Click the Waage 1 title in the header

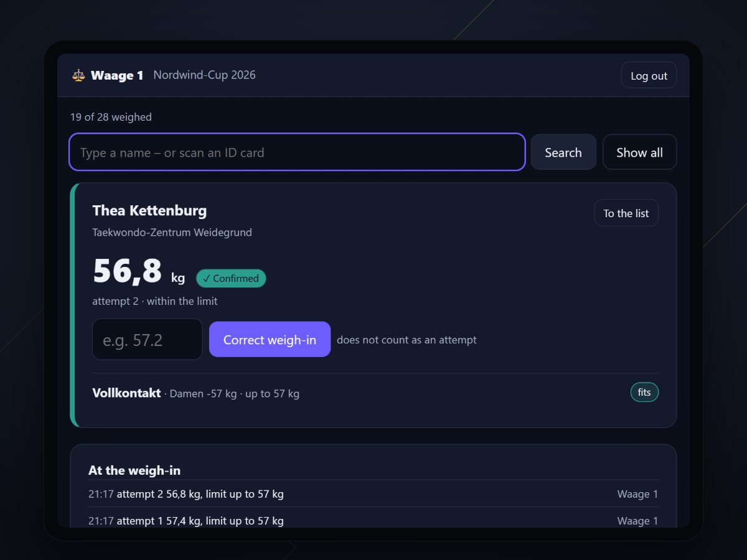pos(117,75)
